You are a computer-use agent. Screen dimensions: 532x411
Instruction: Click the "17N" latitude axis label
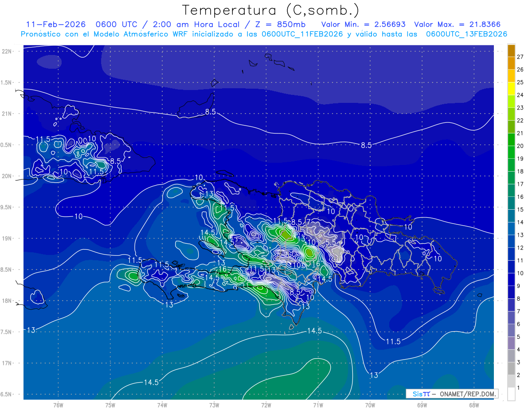coord(7,364)
